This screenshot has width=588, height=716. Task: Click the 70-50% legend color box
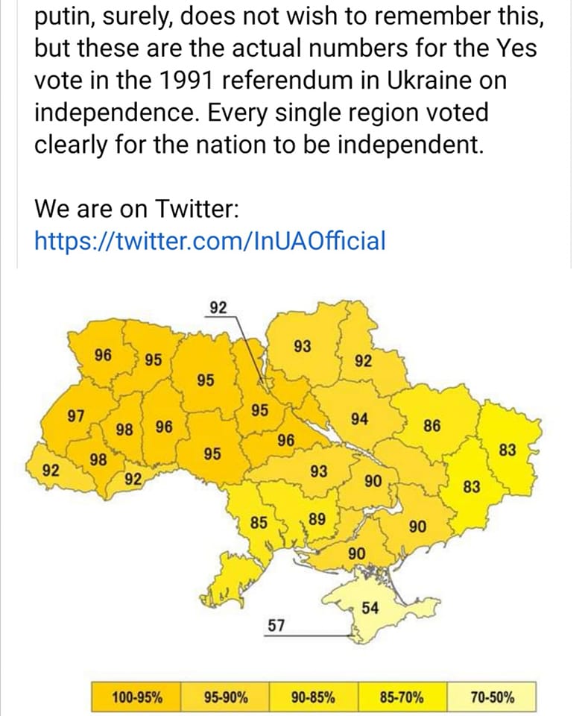[492, 698]
